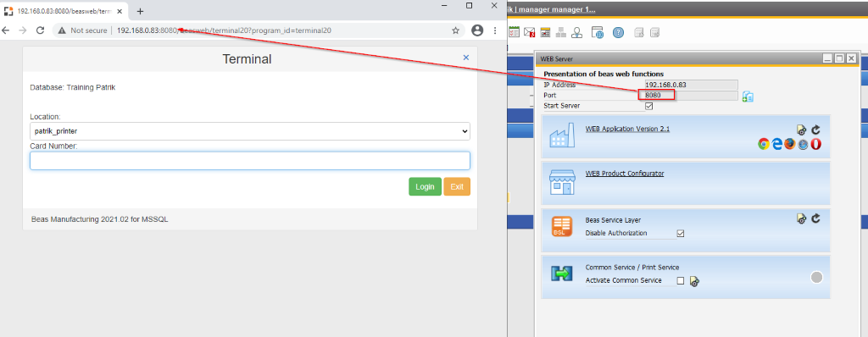The height and width of the screenshot is (337, 868).
Task: Click the user person toolbar icon
Action: tap(576, 32)
